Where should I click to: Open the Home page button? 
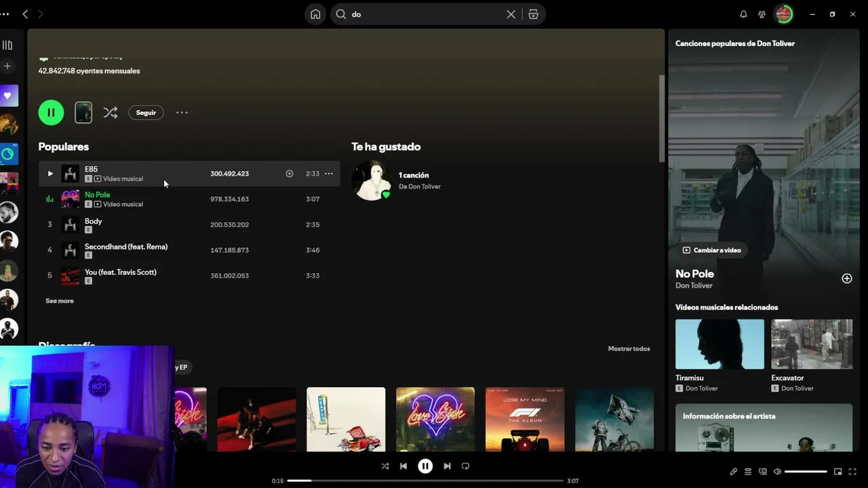tap(315, 14)
